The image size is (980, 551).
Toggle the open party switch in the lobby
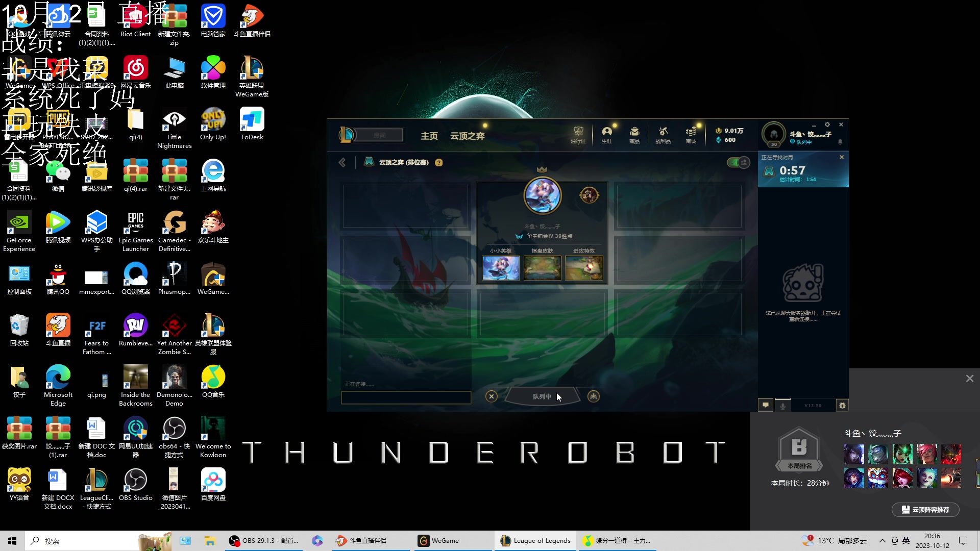pyautogui.click(x=738, y=163)
